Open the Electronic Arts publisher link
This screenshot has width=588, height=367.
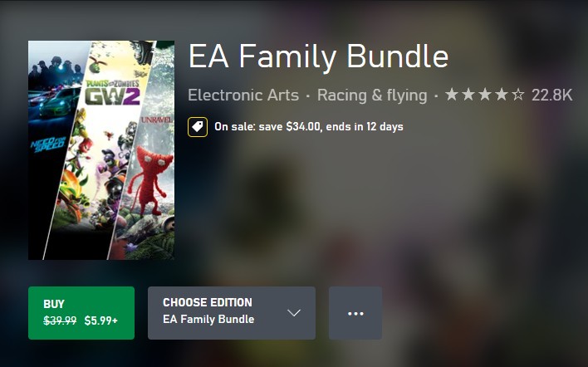243,95
